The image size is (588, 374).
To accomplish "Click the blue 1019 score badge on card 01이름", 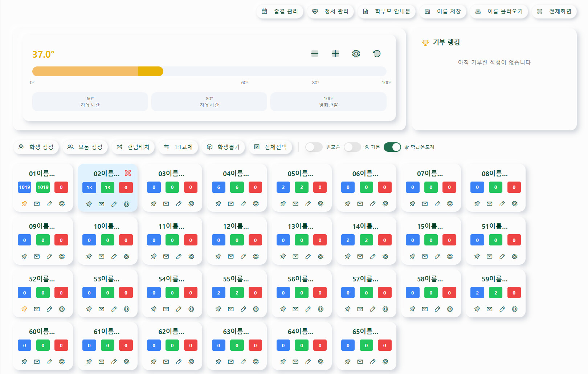I will pyautogui.click(x=25, y=187).
